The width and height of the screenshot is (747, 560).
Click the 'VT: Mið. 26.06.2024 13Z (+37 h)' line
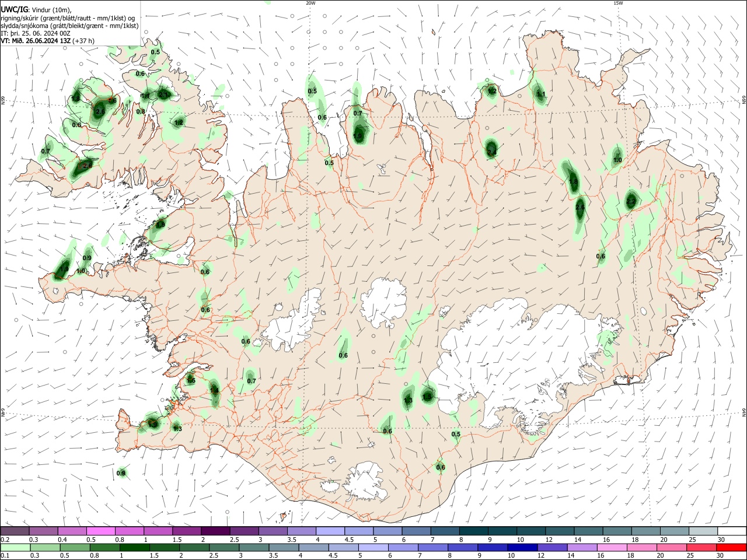(48, 41)
